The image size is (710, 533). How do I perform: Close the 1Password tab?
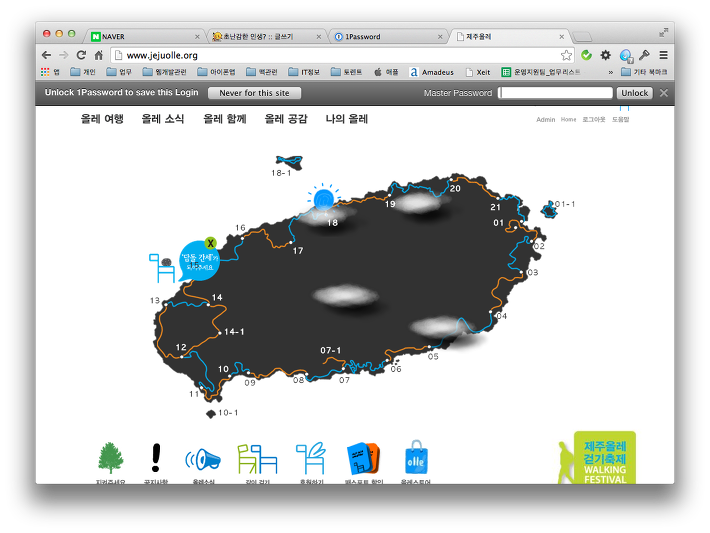click(440, 37)
